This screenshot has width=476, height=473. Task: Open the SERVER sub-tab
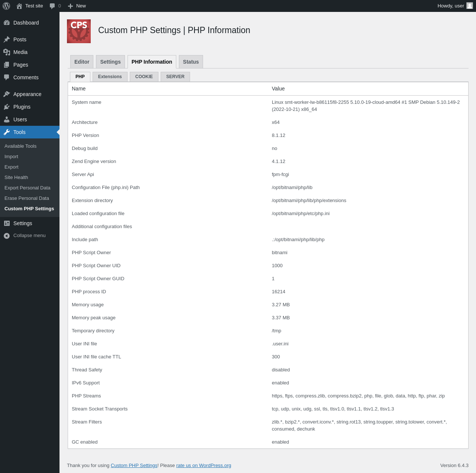(175, 77)
